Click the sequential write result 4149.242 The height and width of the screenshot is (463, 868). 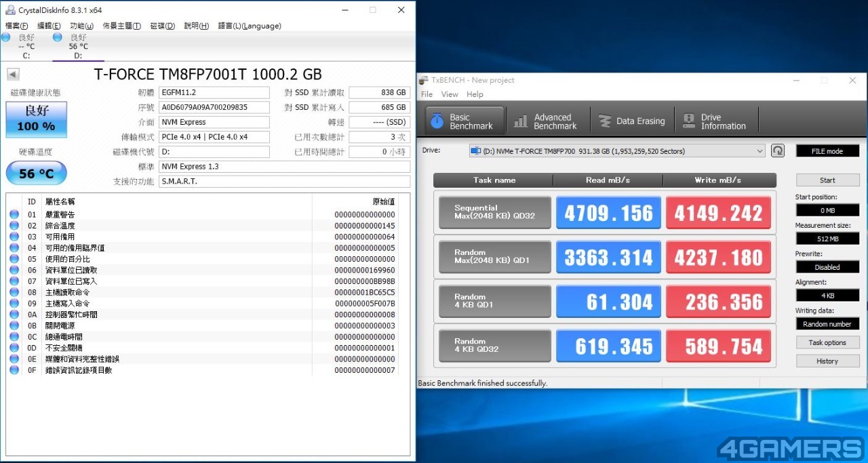click(719, 213)
